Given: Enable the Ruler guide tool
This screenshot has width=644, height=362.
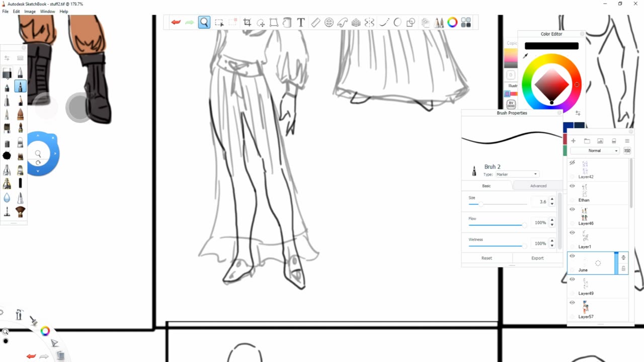Looking at the screenshot, I should (x=315, y=22).
